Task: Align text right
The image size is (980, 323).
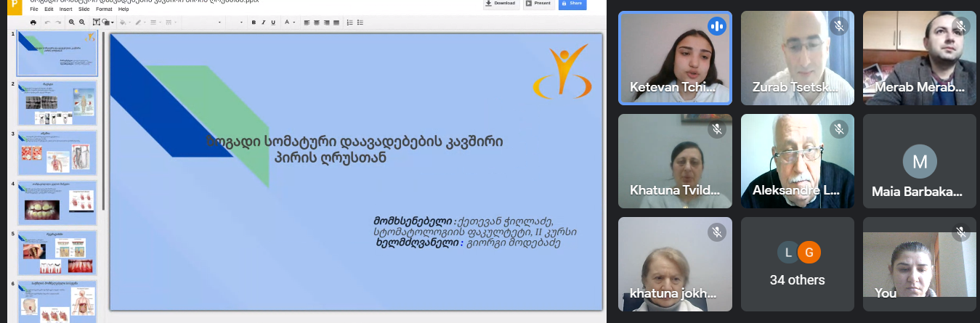Action: [x=326, y=23]
